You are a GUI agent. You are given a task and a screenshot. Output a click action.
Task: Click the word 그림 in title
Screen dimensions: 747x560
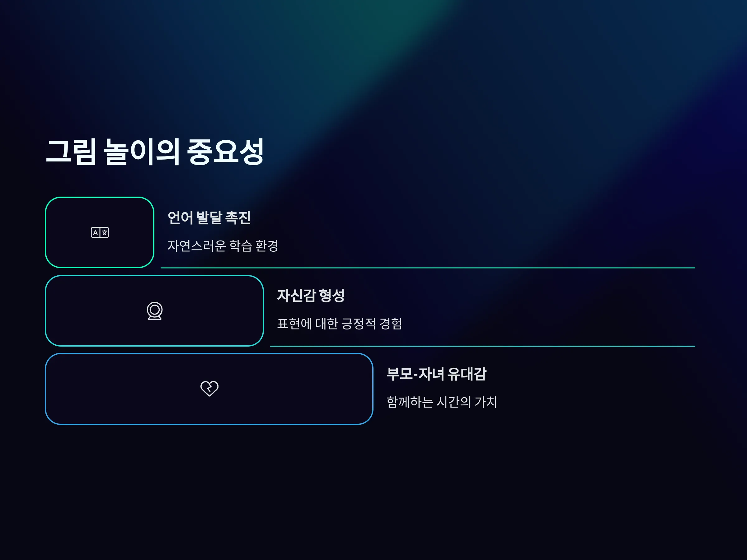pyautogui.click(x=71, y=152)
